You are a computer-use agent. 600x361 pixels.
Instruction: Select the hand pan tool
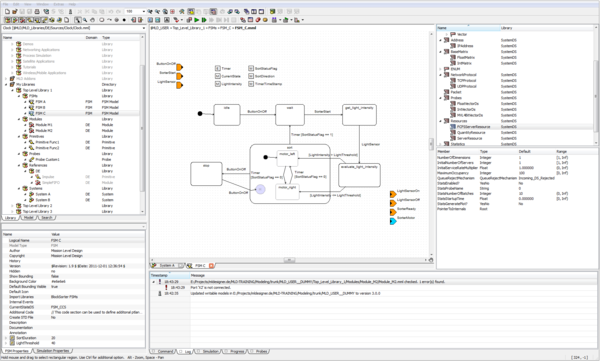(93, 20)
